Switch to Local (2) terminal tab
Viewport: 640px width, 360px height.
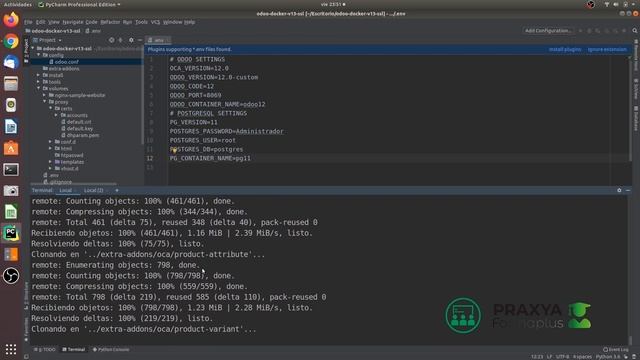tap(93, 190)
